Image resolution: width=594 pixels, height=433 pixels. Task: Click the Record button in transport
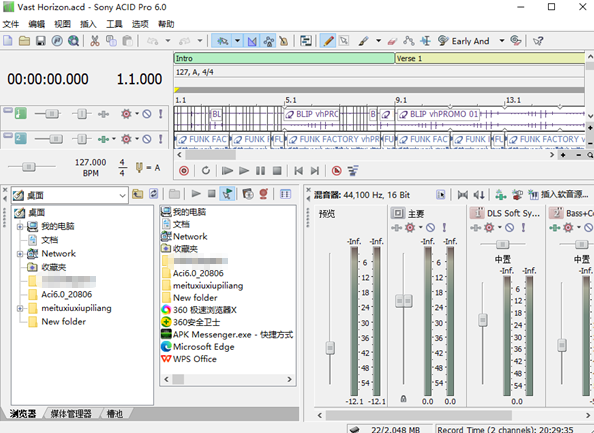click(x=184, y=171)
